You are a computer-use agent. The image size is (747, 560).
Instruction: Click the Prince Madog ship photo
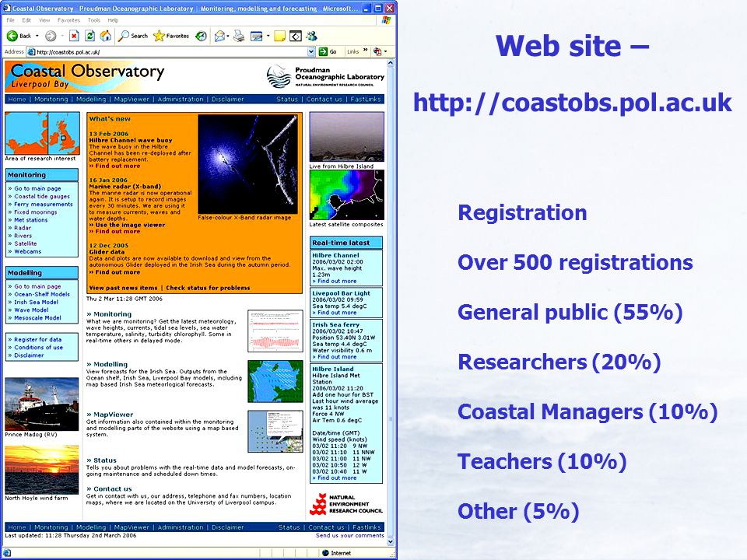(42, 404)
